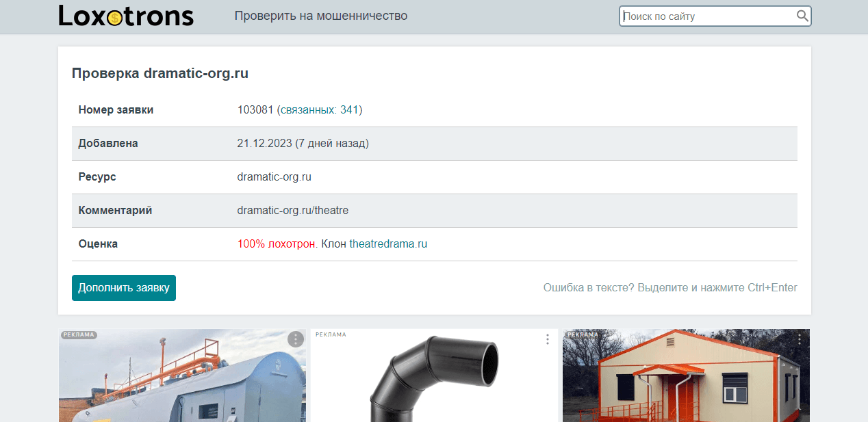Visit the theatredrama.ru clone link

click(x=388, y=243)
